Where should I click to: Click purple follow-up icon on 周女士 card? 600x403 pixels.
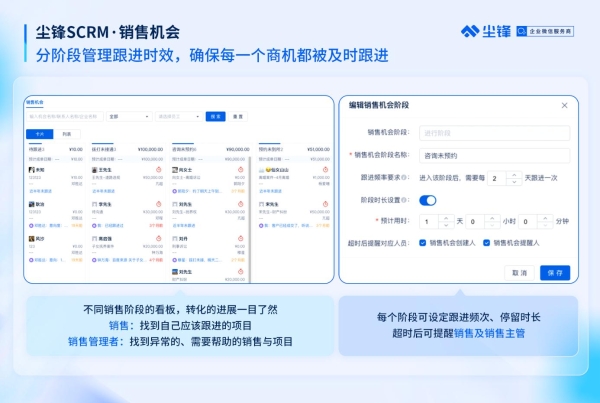pos(174,191)
